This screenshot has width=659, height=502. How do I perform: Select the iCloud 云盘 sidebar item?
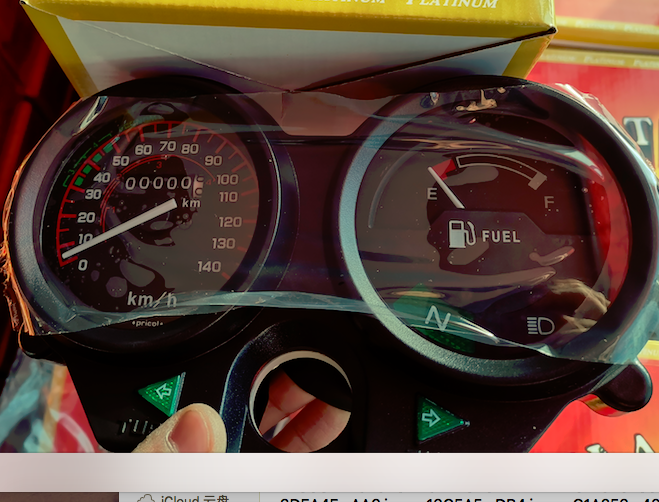point(190,497)
